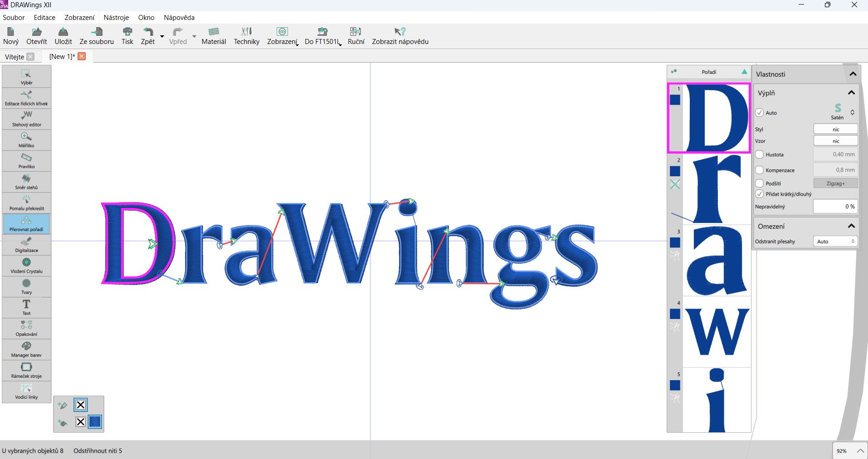Print with the Tisk icon
The height and width of the screenshot is (459, 868).
(x=127, y=36)
